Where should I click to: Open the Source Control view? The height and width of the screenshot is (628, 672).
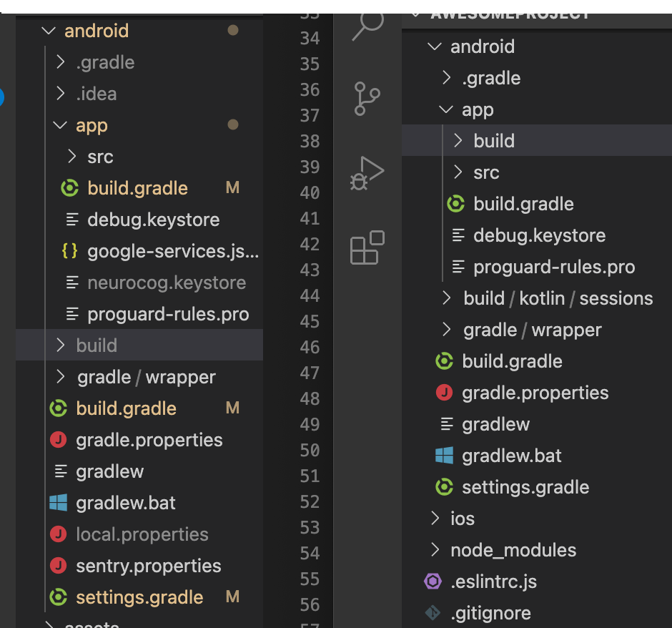366,99
